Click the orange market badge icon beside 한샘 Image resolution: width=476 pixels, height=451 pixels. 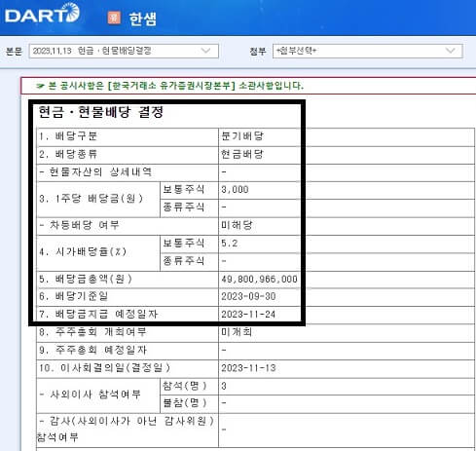point(114,19)
